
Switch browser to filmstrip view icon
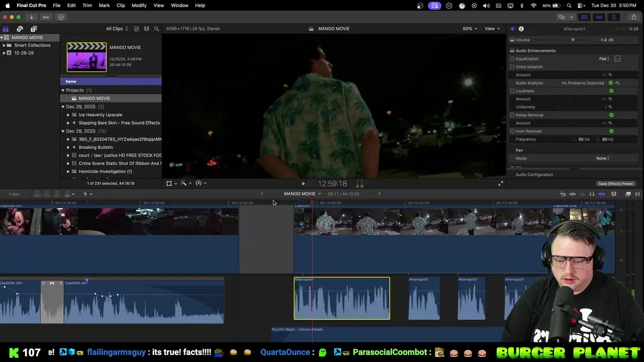click(x=146, y=29)
